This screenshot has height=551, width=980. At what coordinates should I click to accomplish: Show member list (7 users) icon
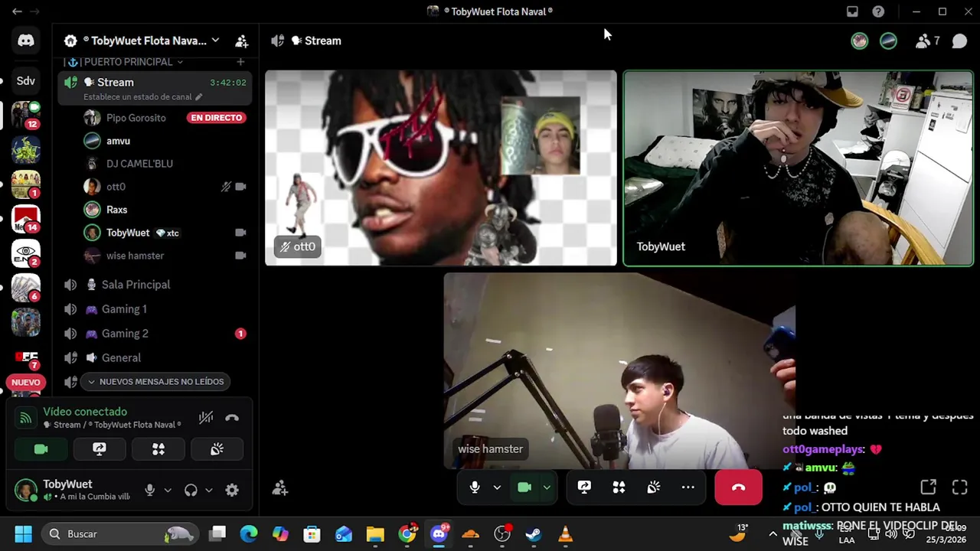pos(927,41)
